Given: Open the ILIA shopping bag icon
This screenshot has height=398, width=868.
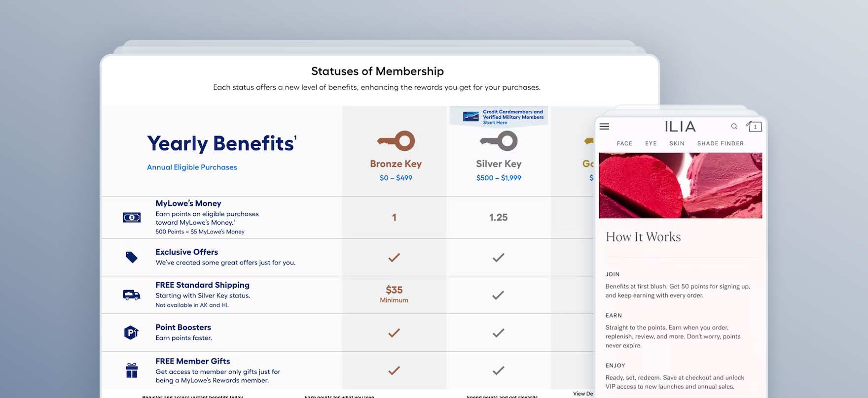Looking at the screenshot, I should point(754,127).
